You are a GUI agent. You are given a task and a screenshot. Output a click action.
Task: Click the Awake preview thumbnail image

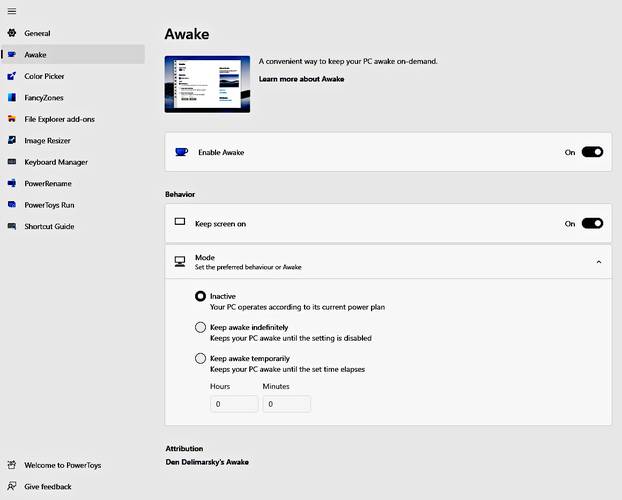(x=207, y=84)
